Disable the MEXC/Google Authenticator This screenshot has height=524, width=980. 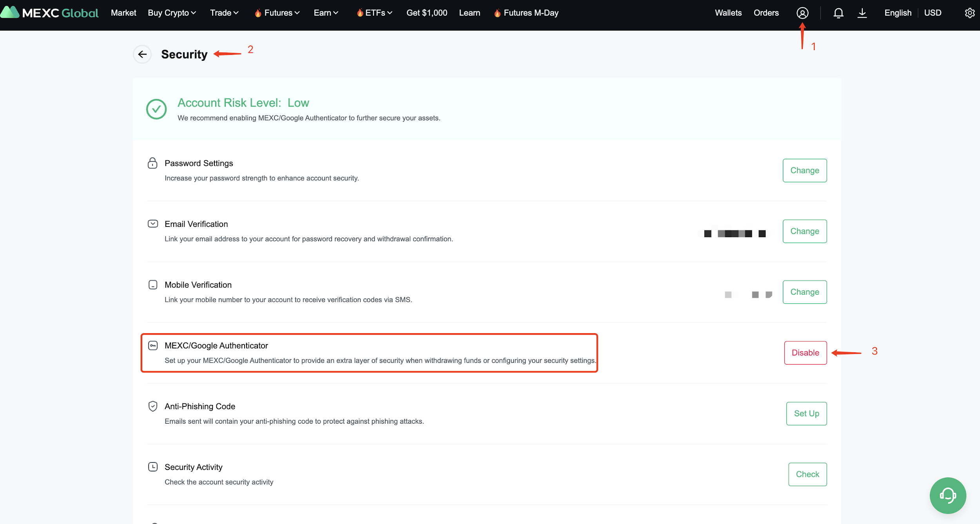(805, 353)
